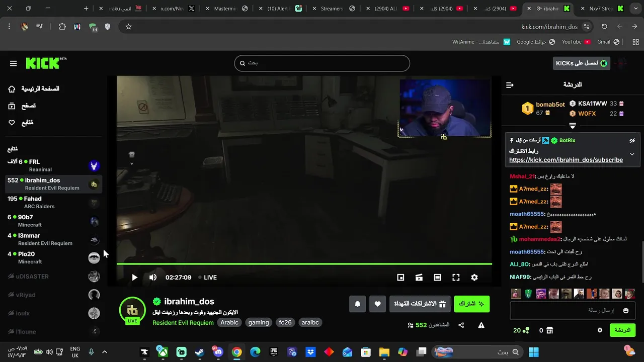The image size is (644, 362).
Task: Expand the chat leaderboard arrow
Action: (x=572, y=126)
